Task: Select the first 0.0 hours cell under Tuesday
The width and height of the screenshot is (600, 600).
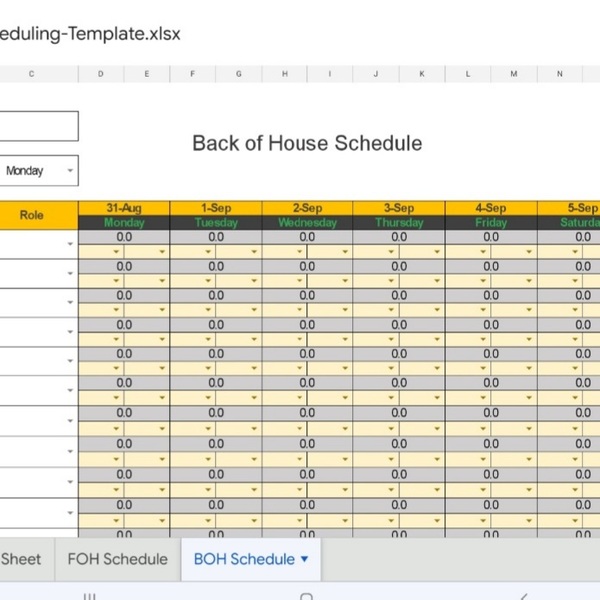Action: (x=216, y=237)
